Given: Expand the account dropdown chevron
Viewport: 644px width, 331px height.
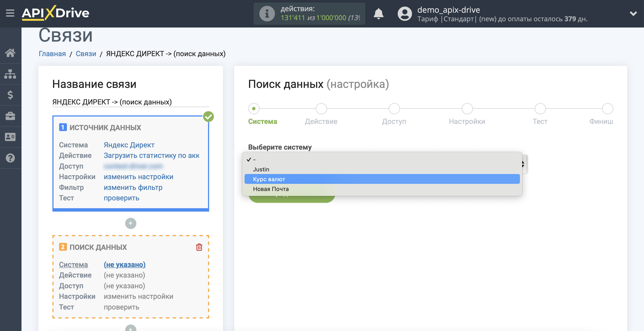Looking at the screenshot, I should coord(633,13).
